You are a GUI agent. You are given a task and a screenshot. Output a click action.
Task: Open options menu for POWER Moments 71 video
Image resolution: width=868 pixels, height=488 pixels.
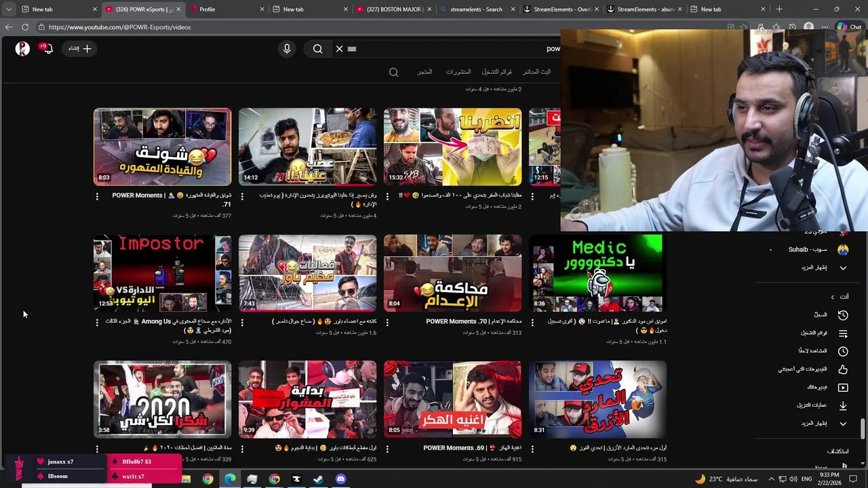pyautogui.click(x=97, y=196)
